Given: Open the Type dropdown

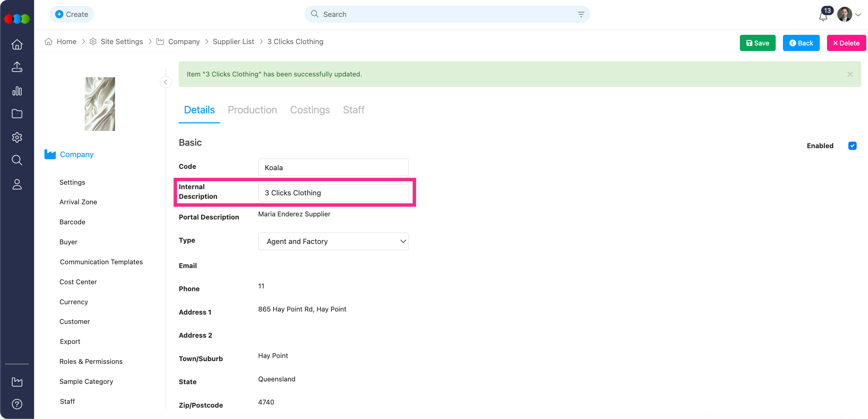Looking at the screenshot, I should click(333, 242).
